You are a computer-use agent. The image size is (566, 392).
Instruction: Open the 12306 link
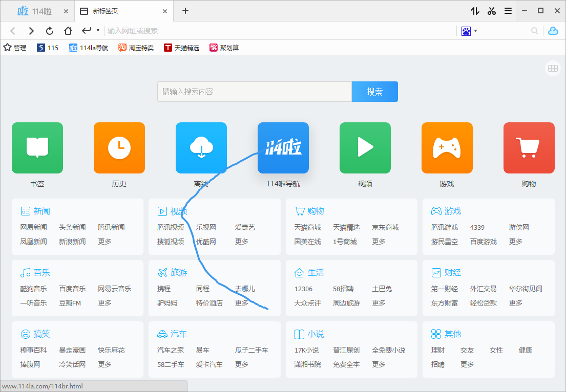pos(303,289)
